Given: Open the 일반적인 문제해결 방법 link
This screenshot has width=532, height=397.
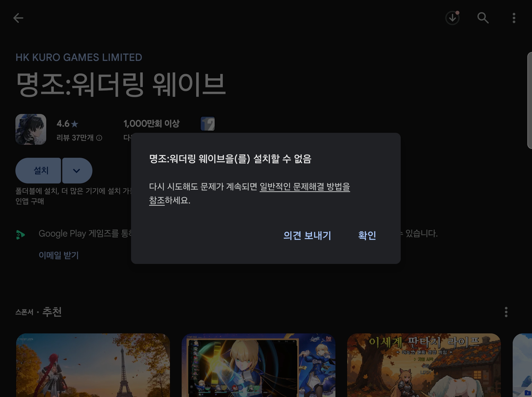Looking at the screenshot, I should click(304, 187).
